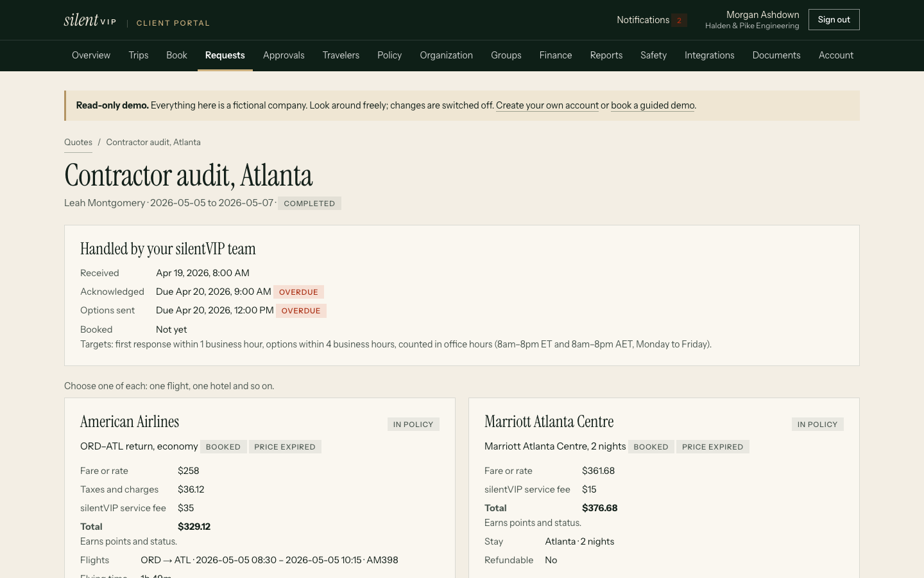Click the Received time Apr 19, 2026, 8:00 AM
924x578 pixels.
(203, 273)
